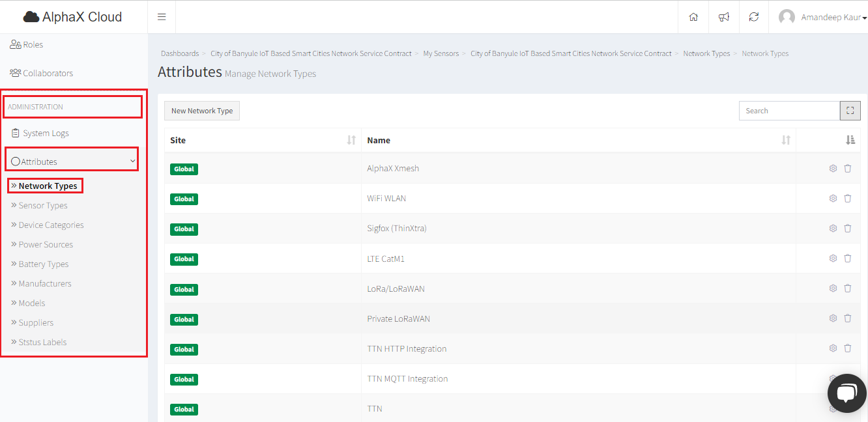The image size is (868, 422).
Task: Open announcements megaphone icon
Action: tap(724, 17)
